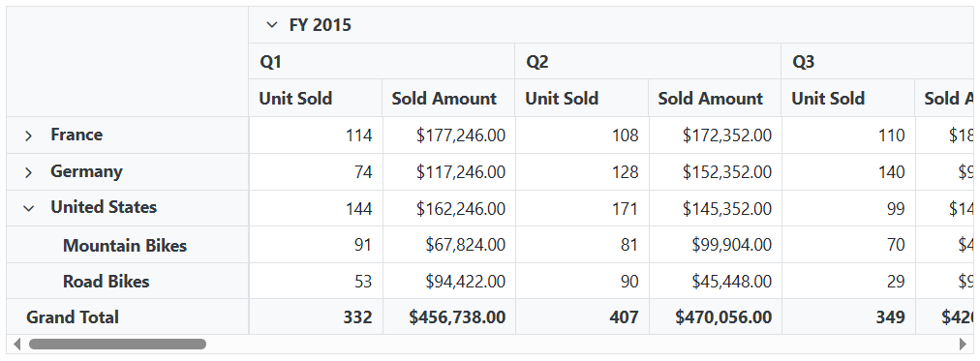Click Road Bikes Q3 value 29
Image resolution: width=980 pixels, height=361 pixels.
848,281
